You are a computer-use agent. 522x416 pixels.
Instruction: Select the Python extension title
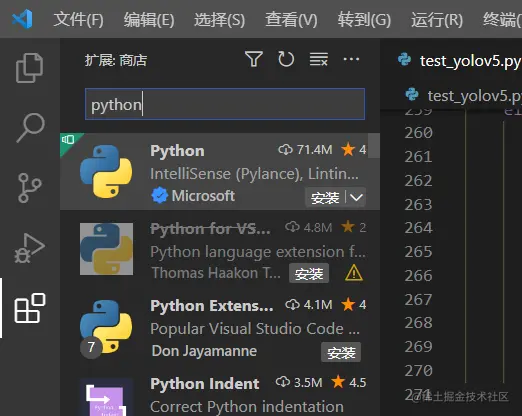pyautogui.click(x=177, y=151)
